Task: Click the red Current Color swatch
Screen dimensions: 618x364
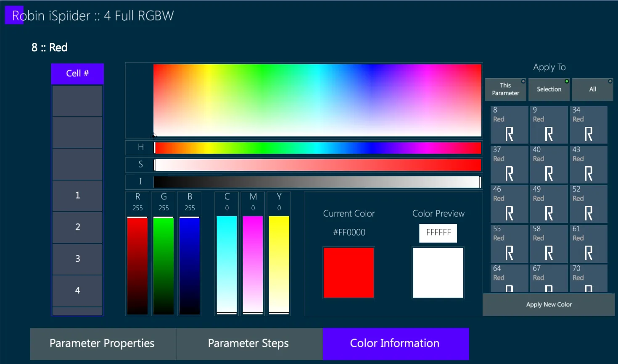Action: click(349, 273)
